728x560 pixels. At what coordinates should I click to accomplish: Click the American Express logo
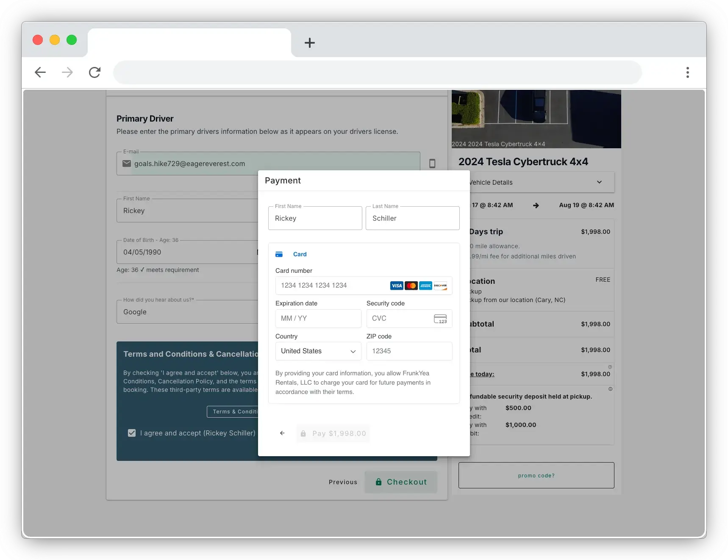(x=425, y=286)
